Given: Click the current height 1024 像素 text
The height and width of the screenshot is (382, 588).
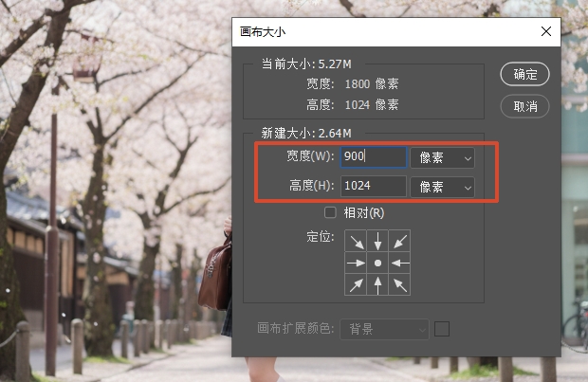Looking at the screenshot, I should point(371,104).
